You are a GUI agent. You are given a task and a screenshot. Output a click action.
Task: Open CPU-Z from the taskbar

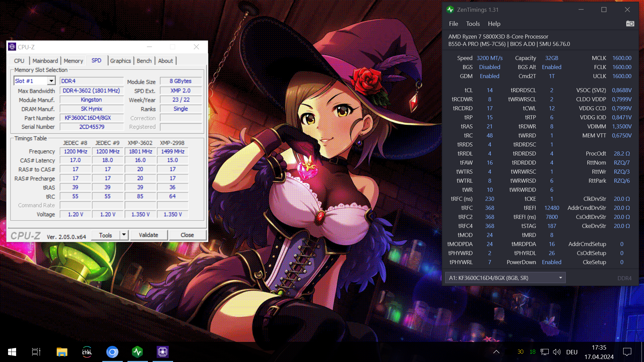point(163,352)
